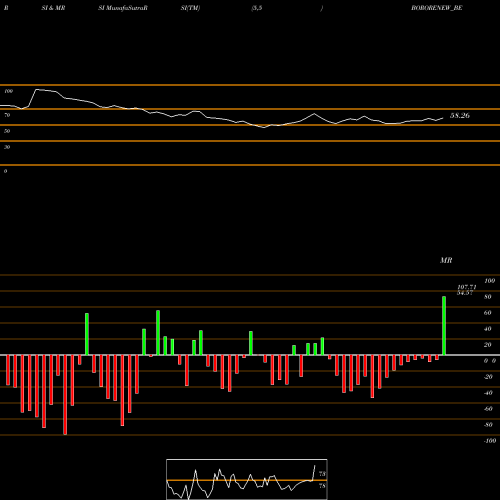Click the tallest green MR bar at the right end
The height and width of the screenshot is (500, 500).
pos(444,326)
